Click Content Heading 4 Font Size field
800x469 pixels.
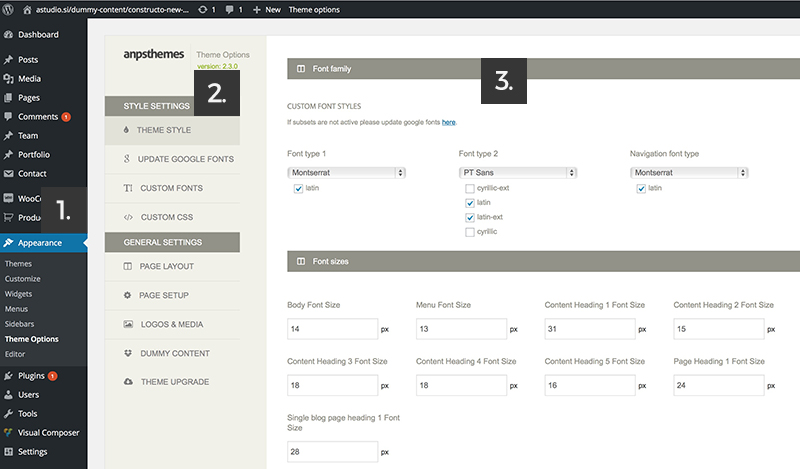(461, 385)
